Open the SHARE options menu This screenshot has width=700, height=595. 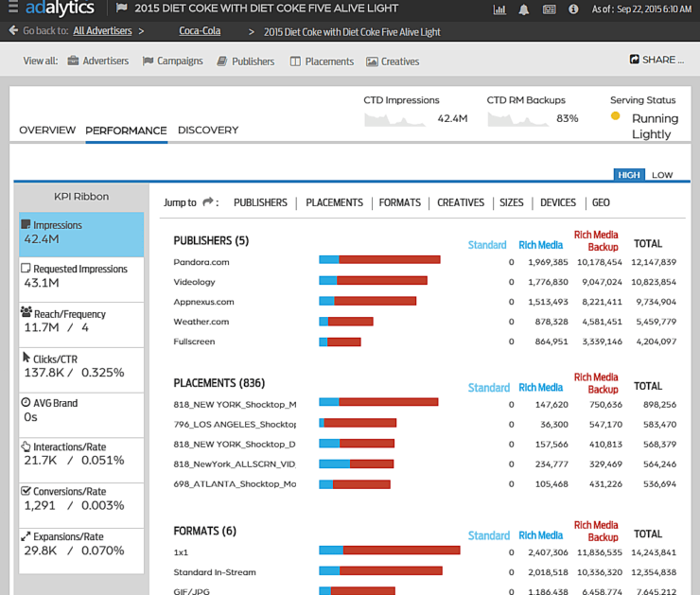click(x=656, y=60)
